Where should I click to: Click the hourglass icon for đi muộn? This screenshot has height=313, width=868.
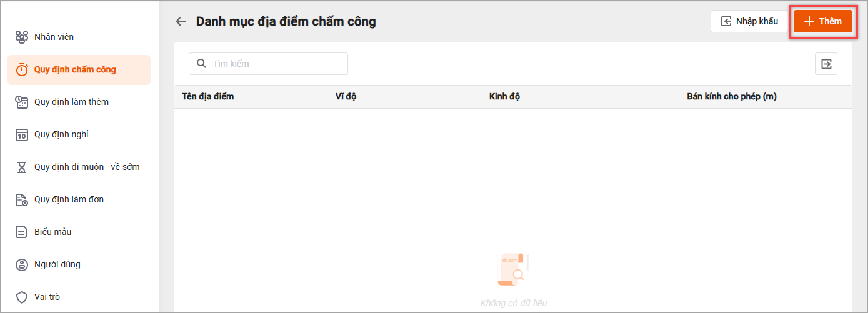[x=22, y=167]
